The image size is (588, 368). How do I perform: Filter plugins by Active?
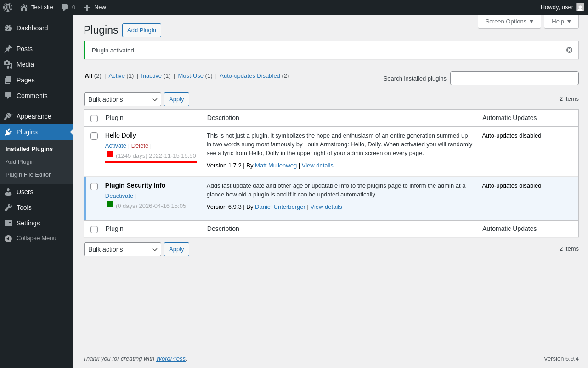point(117,76)
